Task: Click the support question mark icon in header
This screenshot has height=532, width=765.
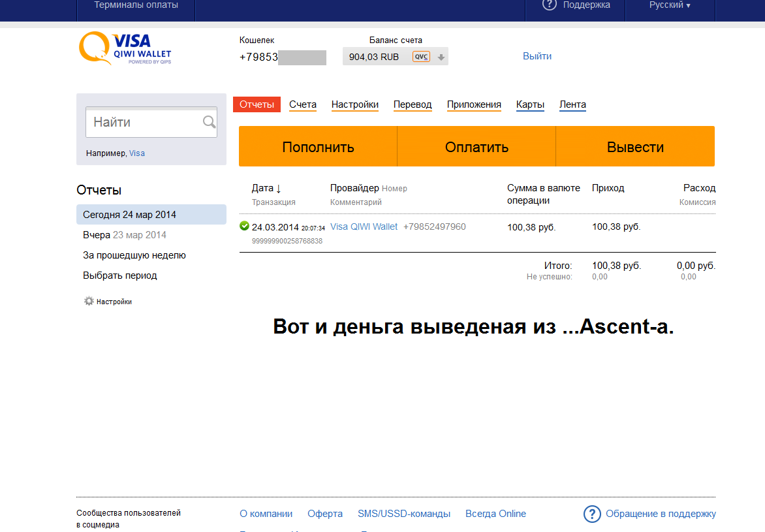Action: (550, 5)
